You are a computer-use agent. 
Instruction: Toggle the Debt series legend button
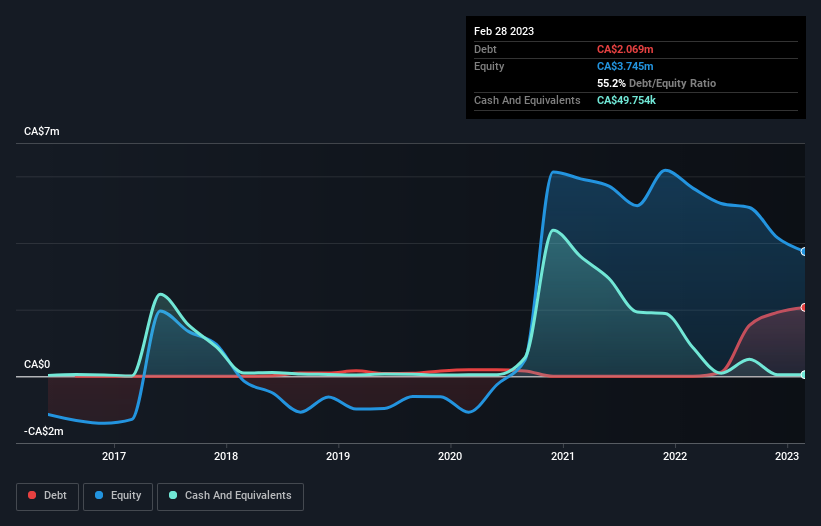tap(48, 496)
